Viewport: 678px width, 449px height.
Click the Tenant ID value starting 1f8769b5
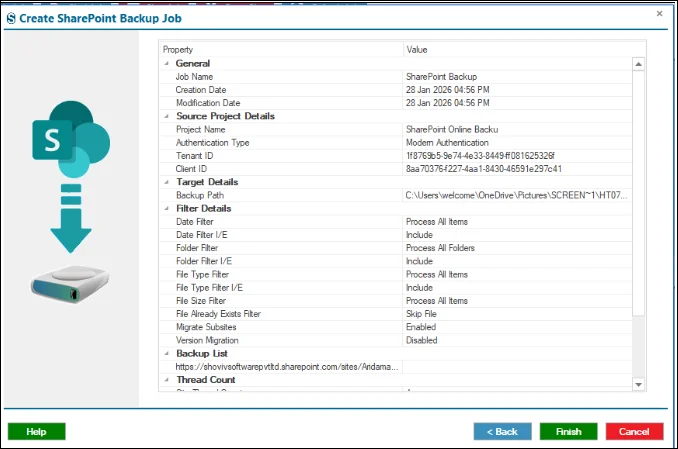pyautogui.click(x=480, y=156)
